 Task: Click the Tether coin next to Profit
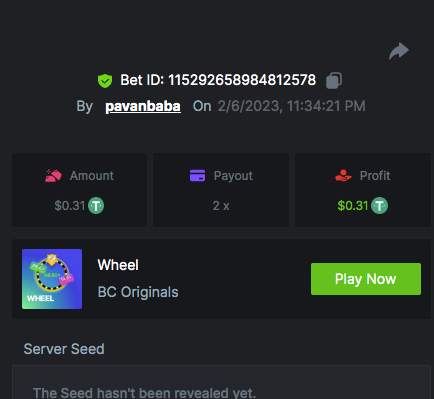[380, 206]
